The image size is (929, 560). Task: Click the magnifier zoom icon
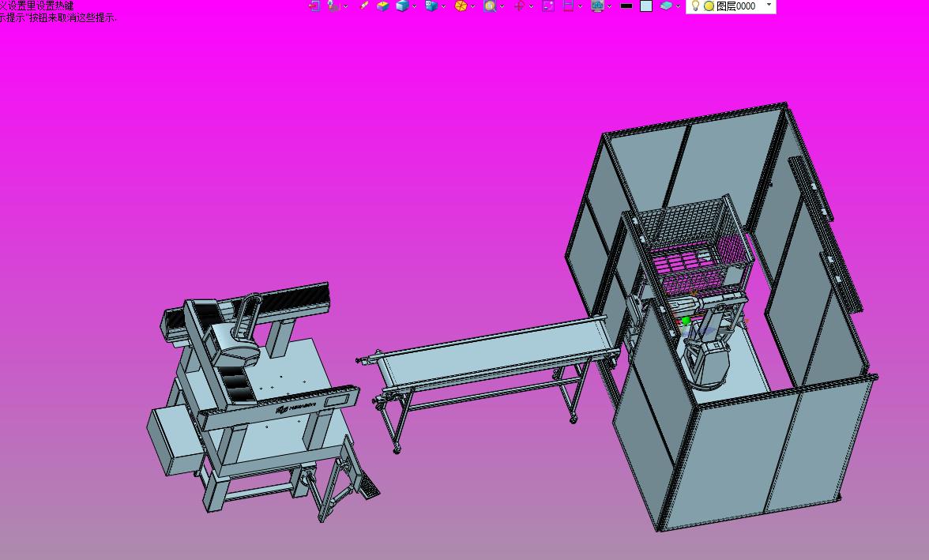490,6
